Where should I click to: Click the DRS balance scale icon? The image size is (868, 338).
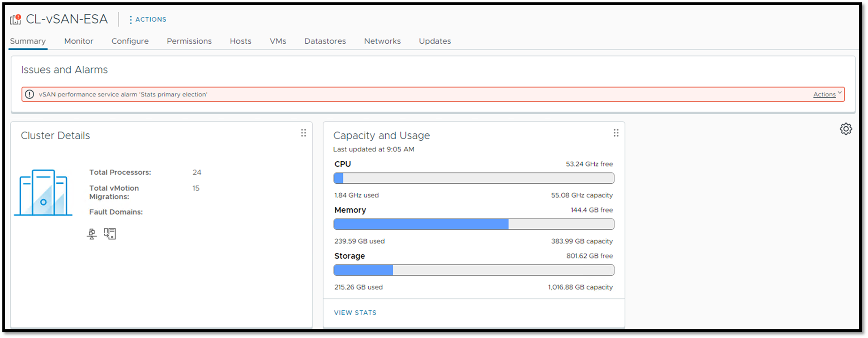point(92,234)
